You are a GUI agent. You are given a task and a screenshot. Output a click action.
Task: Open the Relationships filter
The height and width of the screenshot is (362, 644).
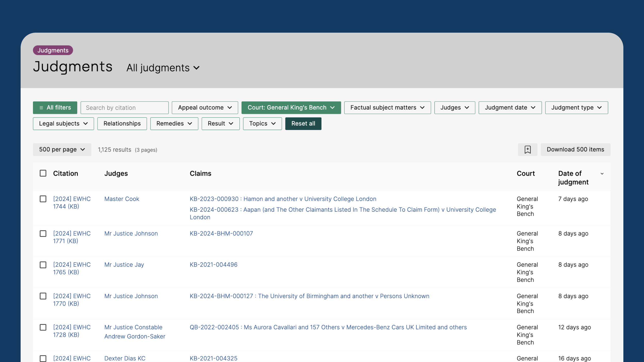122,124
